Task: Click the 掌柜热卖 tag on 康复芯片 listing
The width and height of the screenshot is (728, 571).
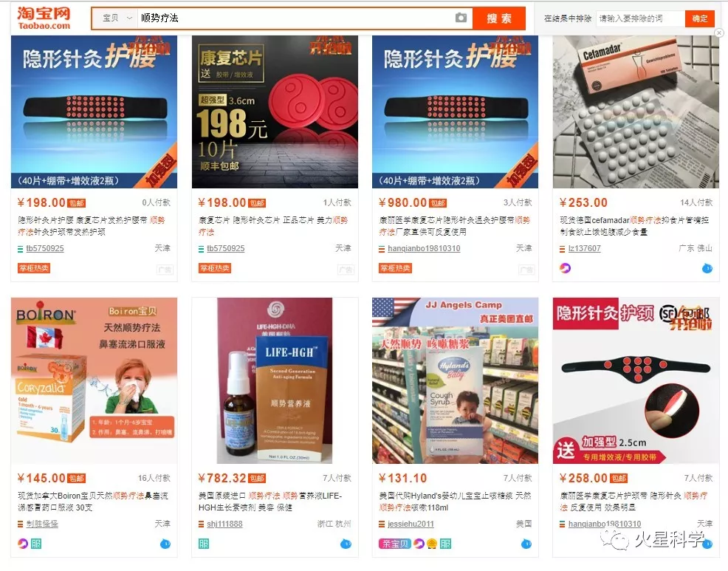Action: coord(215,268)
